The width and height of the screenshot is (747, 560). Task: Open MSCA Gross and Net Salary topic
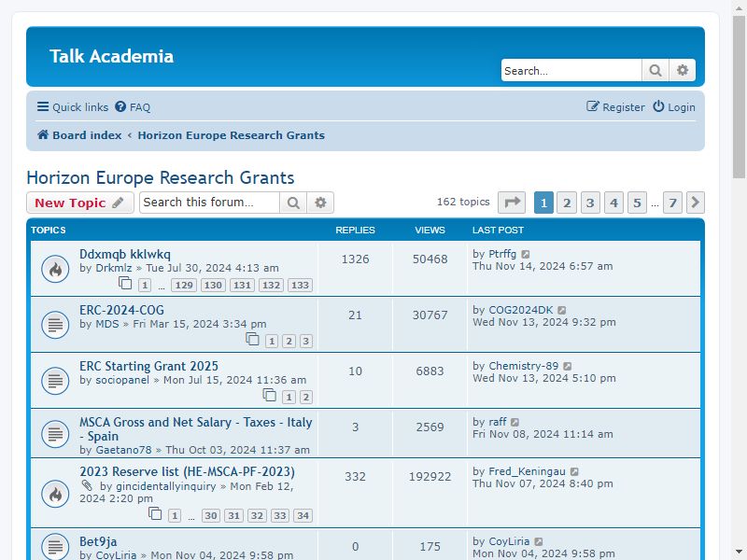click(195, 429)
